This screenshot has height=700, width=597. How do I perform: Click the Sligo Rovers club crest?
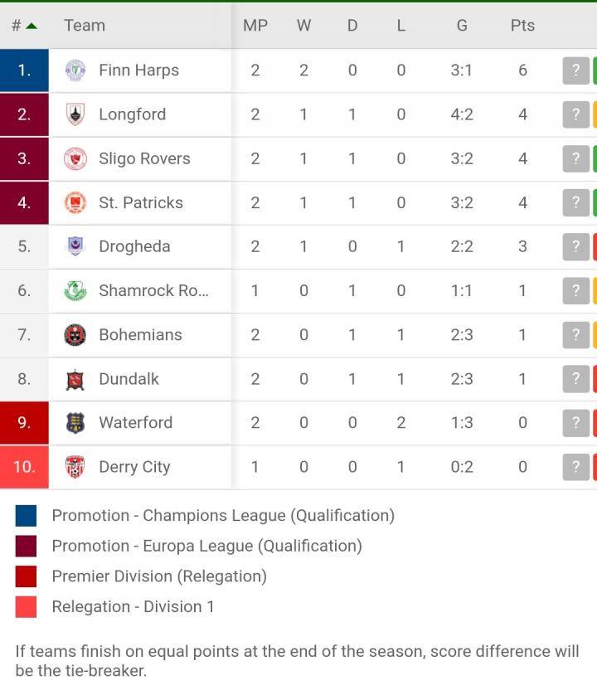[75, 158]
